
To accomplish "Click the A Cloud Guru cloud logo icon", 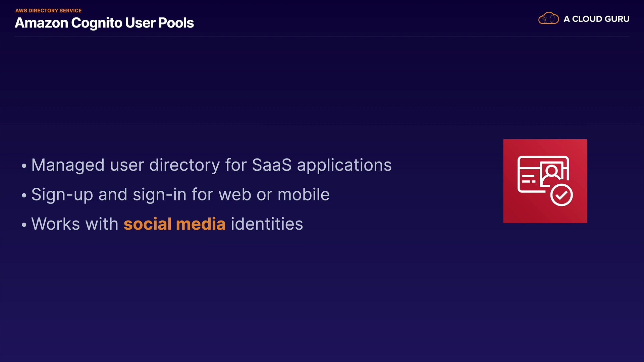I will click(548, 18).
